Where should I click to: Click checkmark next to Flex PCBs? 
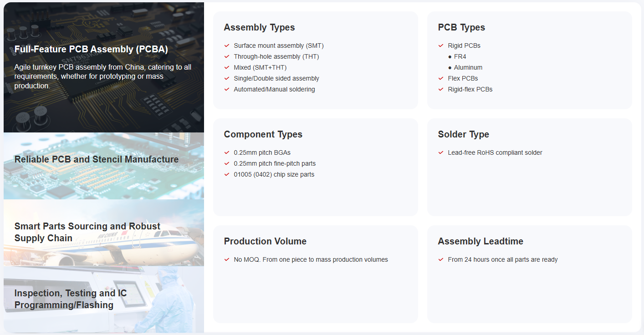441,78
